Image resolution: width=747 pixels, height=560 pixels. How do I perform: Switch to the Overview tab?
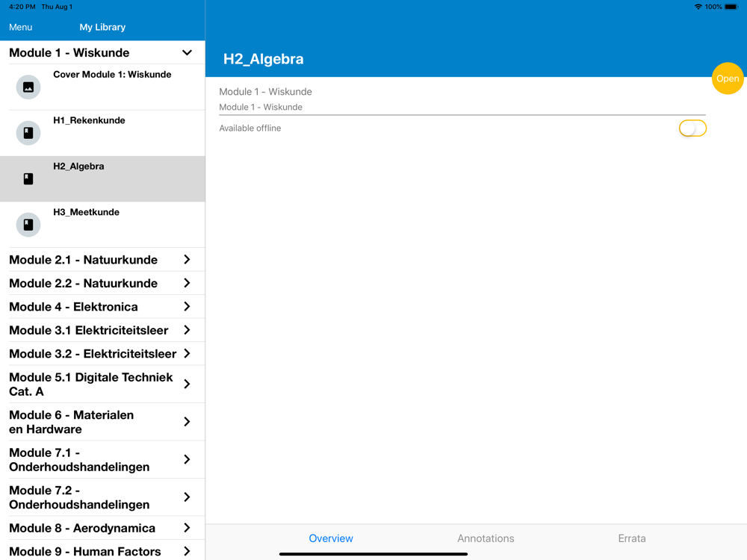[x=331, y=538]
